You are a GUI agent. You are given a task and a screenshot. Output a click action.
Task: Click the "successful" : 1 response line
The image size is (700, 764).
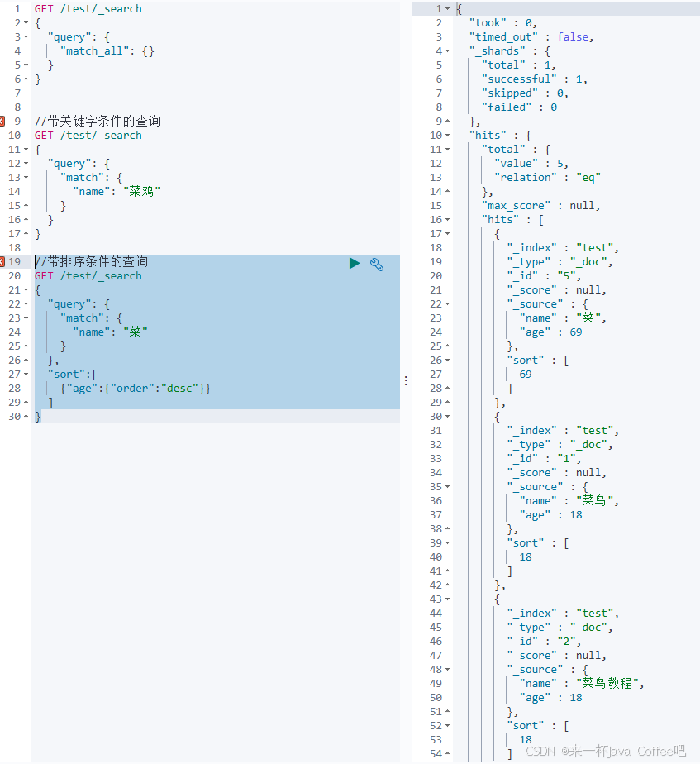(535, 79)
